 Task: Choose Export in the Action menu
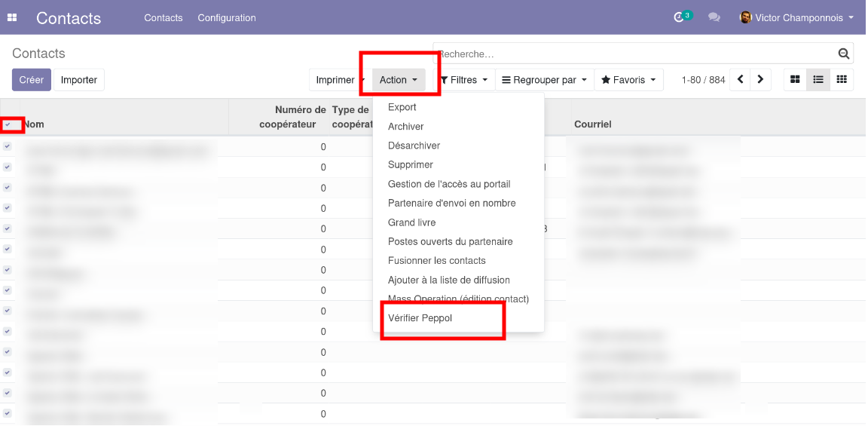click(402, 107)
